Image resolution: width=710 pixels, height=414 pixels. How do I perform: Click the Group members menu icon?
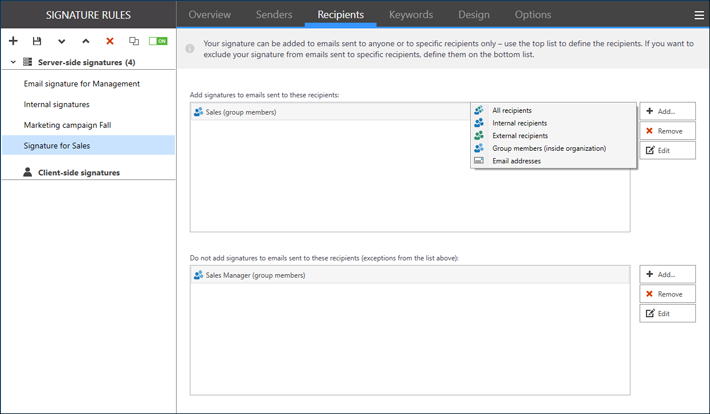[x=479, y=148]
